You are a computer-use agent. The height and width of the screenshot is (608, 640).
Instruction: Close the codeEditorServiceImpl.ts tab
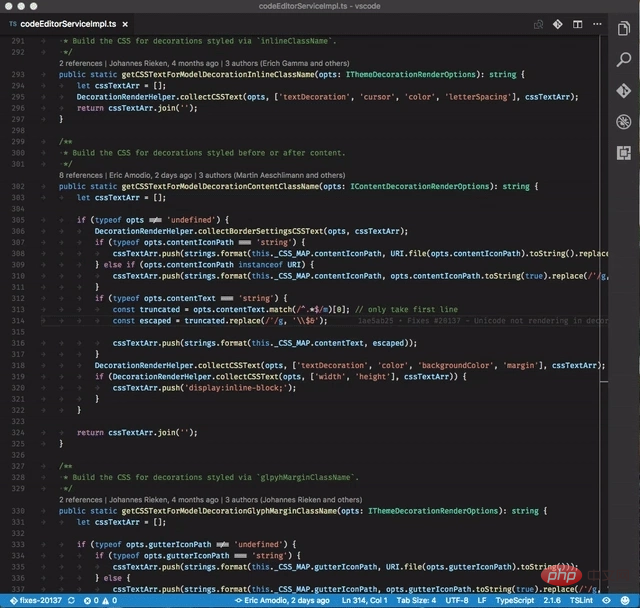click(x=125, y=24)
